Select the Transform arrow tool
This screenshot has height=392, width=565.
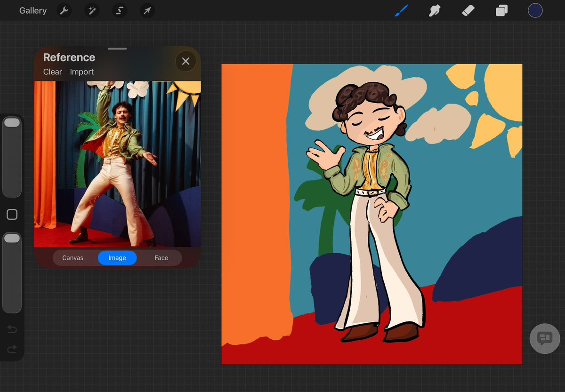(147, 10)
